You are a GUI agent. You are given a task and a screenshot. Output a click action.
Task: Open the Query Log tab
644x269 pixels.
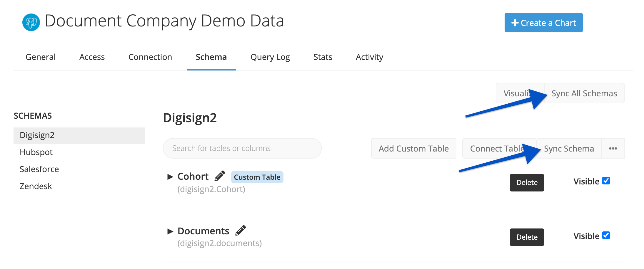point(270,57)
